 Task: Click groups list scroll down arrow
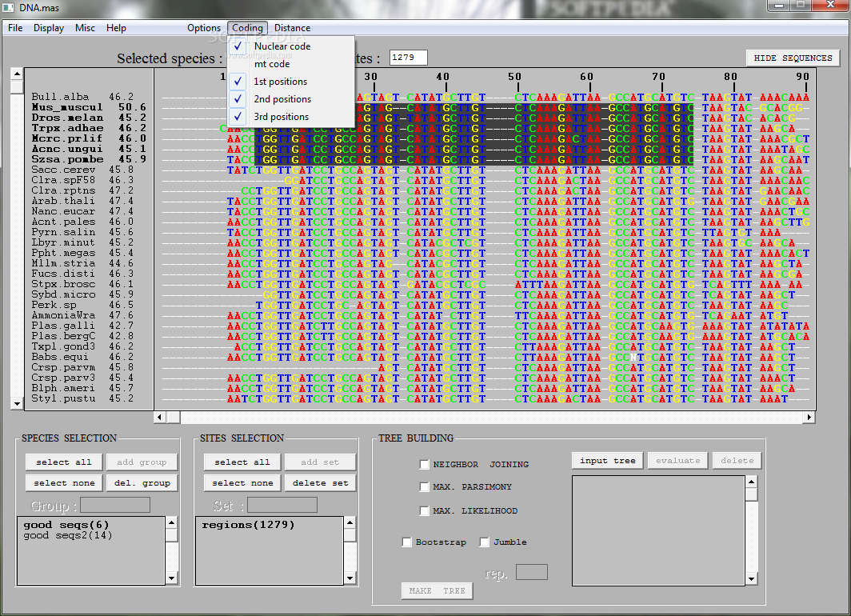(x=171, y=578)
